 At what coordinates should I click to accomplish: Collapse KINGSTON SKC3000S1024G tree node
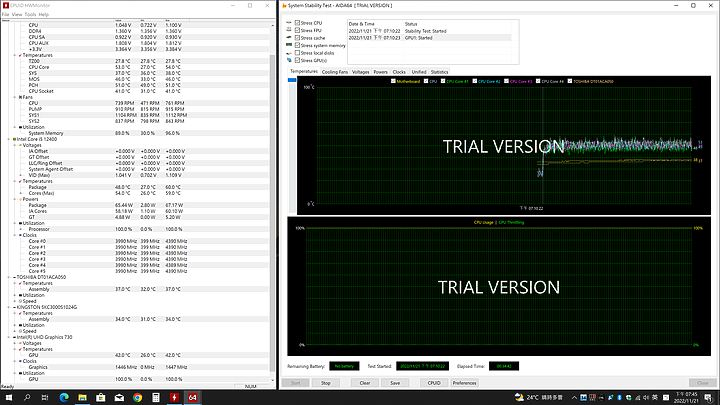click(9, 307)
